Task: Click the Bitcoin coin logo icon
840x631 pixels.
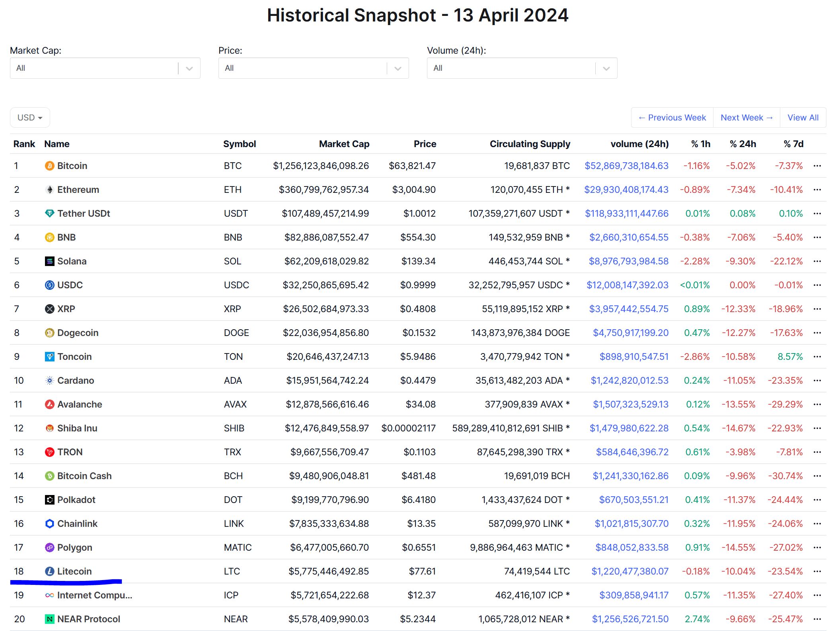Action: pyautogui.click(x=49, y=166)
